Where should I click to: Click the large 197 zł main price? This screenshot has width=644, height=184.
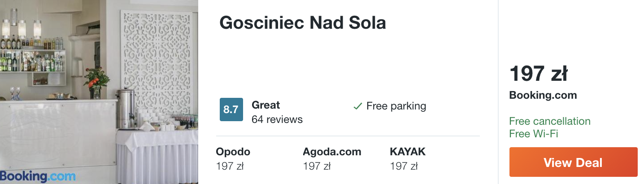(x=539, y=74)
